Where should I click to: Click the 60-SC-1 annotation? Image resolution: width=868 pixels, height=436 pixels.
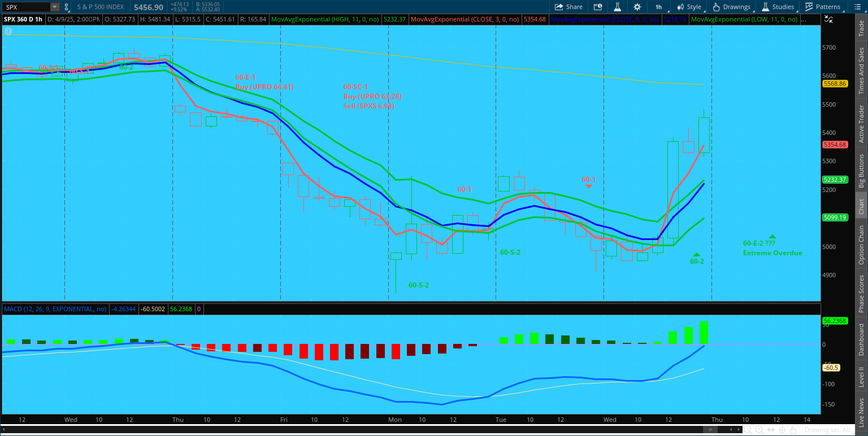[356, 86]
